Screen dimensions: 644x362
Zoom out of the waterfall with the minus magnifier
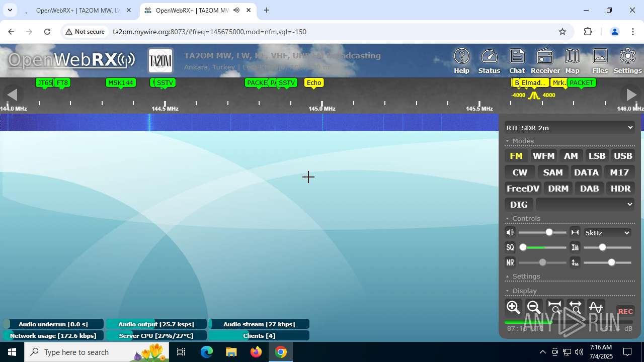coord(534,307)
